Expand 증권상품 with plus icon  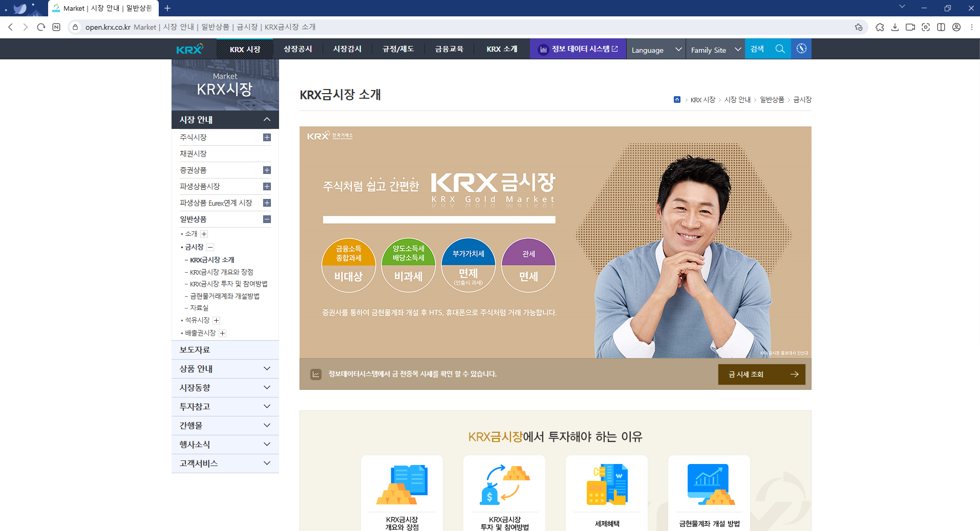click(267, 170)
